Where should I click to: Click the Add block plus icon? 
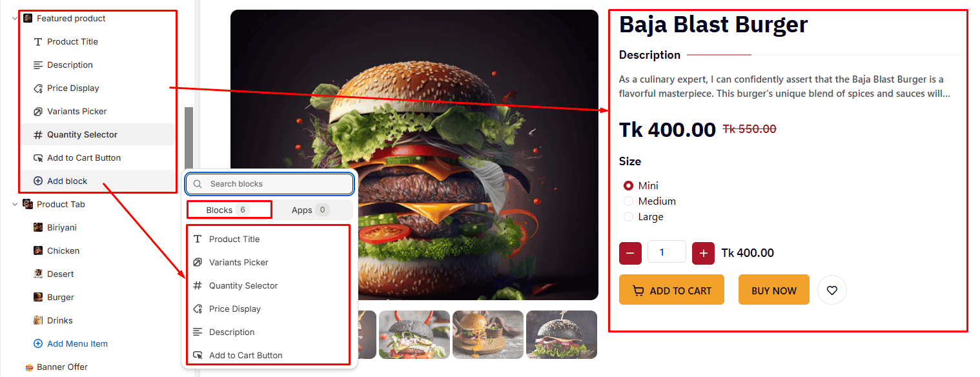[x=38, y=181]
